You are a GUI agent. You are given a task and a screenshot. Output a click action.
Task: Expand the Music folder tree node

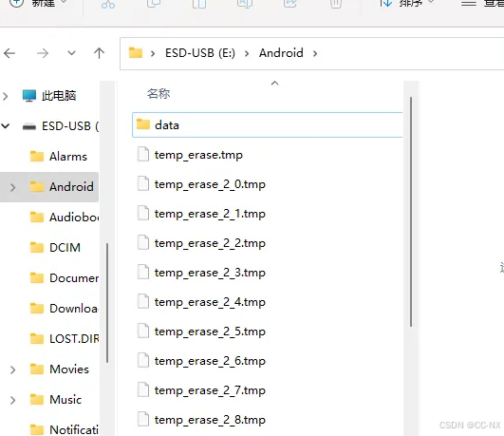coord(12,400)
